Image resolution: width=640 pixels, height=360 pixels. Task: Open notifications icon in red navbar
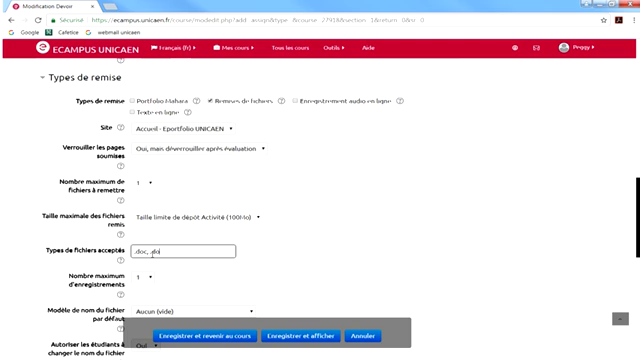(515, 48)
